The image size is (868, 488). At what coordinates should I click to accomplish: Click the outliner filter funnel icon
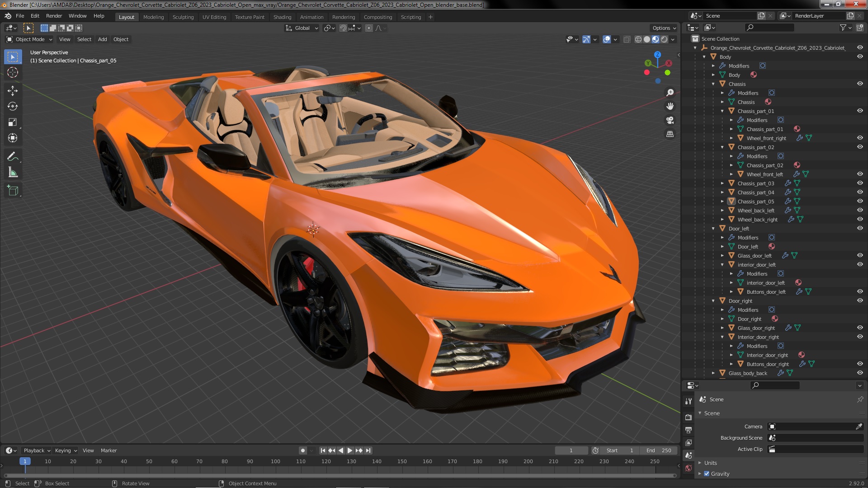click(843, 28)
